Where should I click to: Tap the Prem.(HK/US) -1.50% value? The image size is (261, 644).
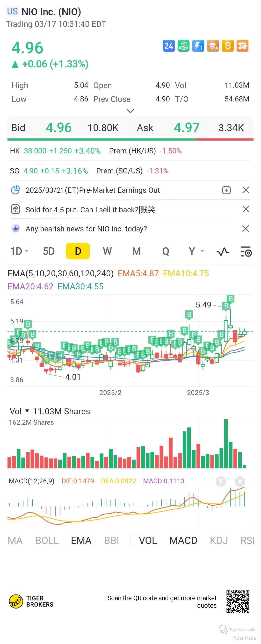171,151
